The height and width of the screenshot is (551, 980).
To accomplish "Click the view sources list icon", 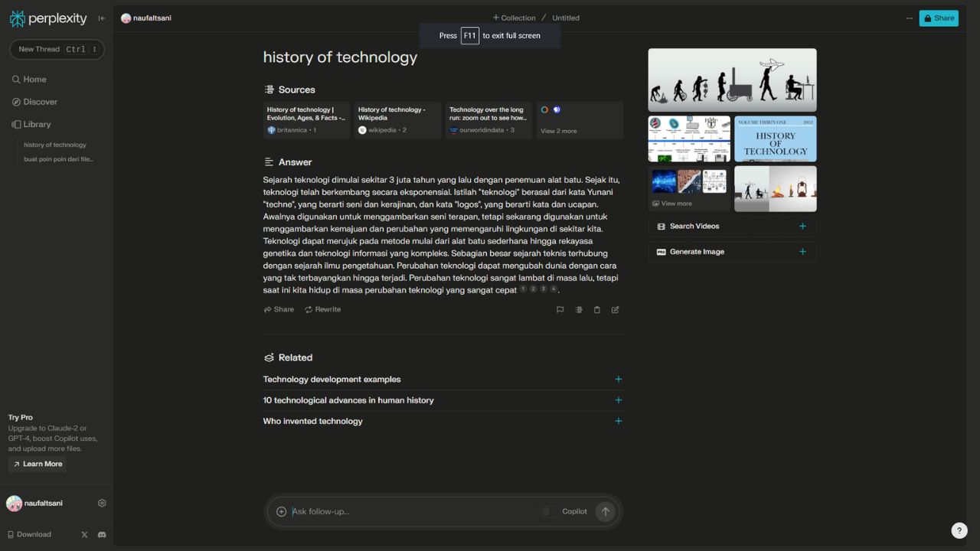I will [578, 310].
